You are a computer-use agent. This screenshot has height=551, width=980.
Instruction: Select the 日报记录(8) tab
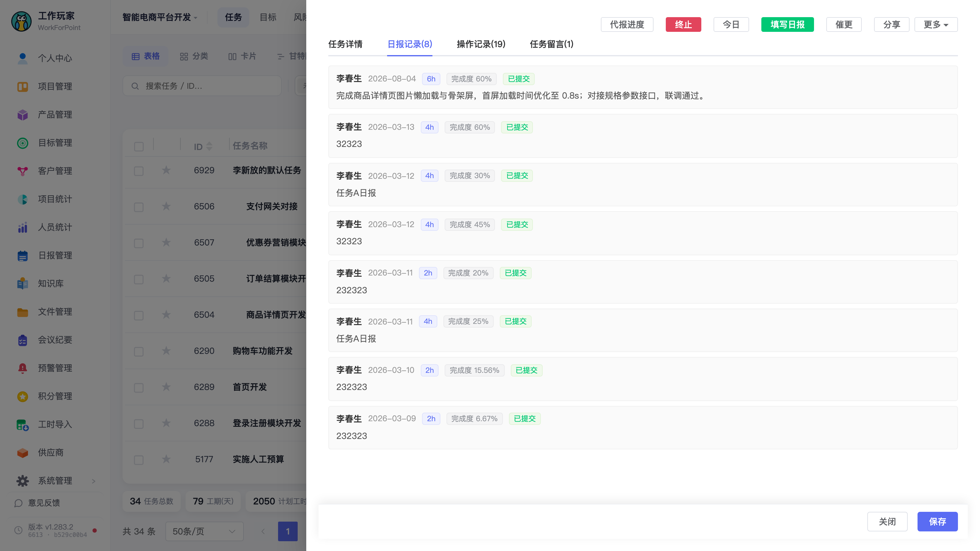tap(409, 44)
